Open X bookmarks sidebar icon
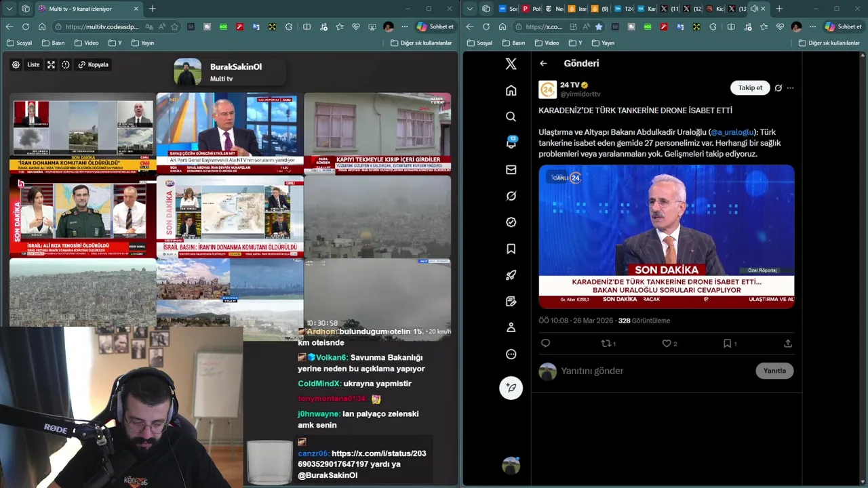The width and height of the screenshot is (868, 488). click(511, 249)
